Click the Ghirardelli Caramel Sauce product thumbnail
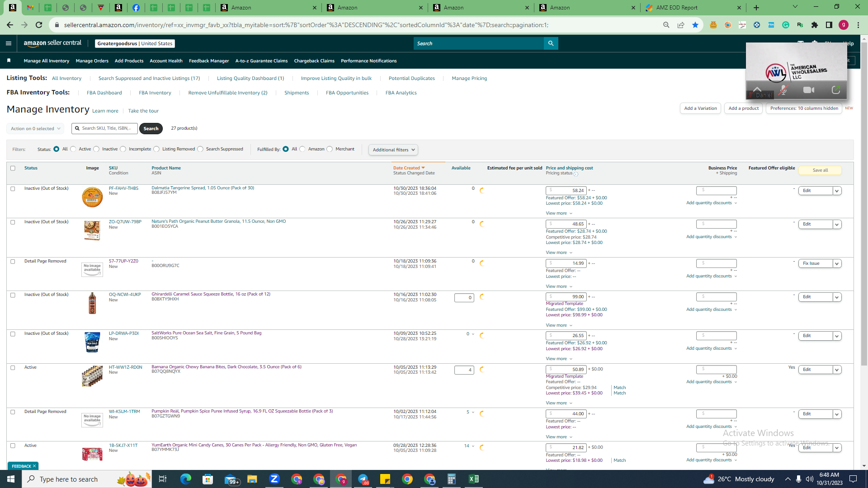Image resolution: width=868 pixels, height=488 pixels. point(92,303)
